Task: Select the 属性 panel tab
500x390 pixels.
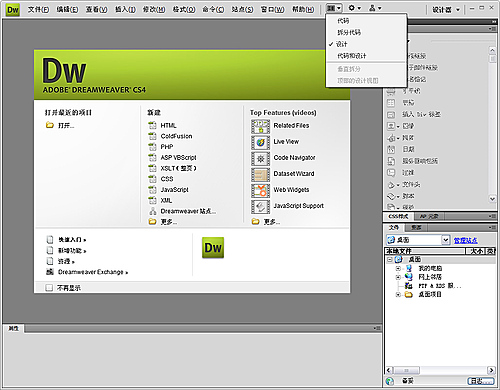Action: (x=14, y=328)
